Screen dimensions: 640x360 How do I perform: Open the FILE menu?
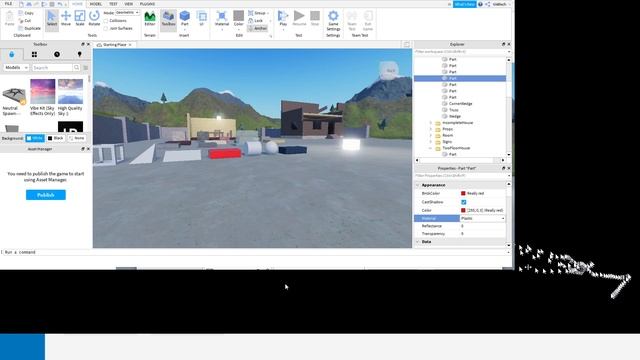pos(8,4)
